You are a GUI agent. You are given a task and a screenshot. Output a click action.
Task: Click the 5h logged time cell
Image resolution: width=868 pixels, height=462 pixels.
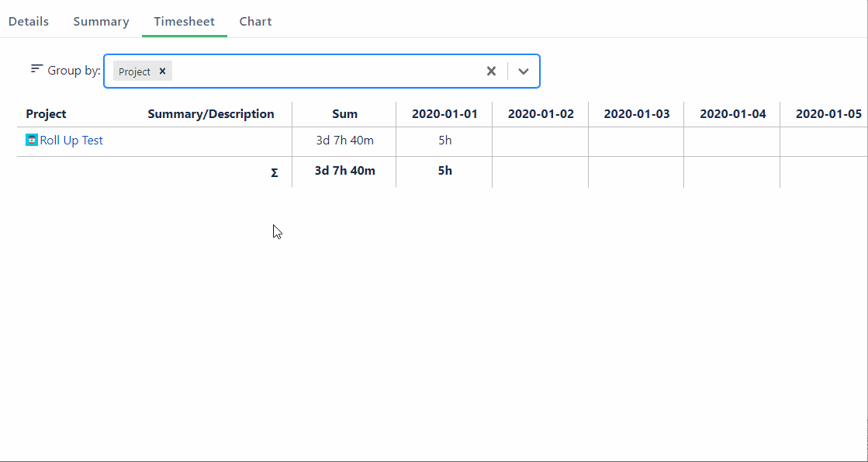click(x=443, y=140)
